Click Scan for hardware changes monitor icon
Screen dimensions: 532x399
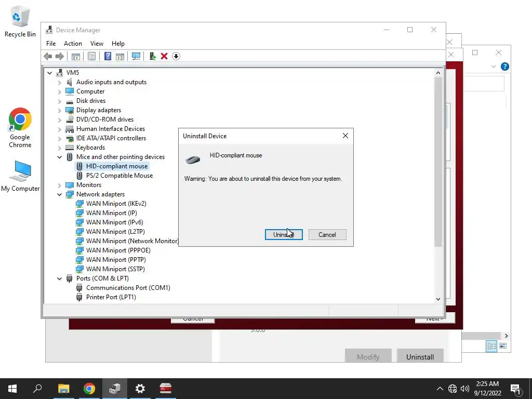(x=136, y=56)
